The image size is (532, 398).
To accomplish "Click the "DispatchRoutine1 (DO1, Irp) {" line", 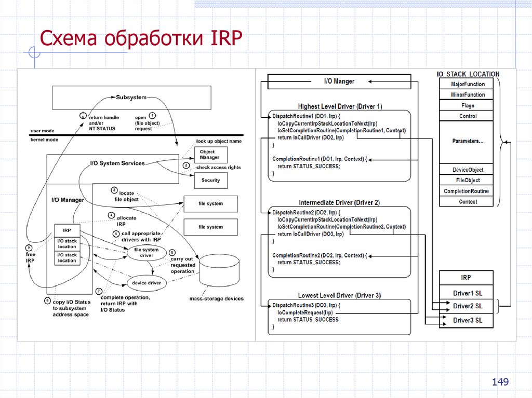I will (x=306, y=116).
